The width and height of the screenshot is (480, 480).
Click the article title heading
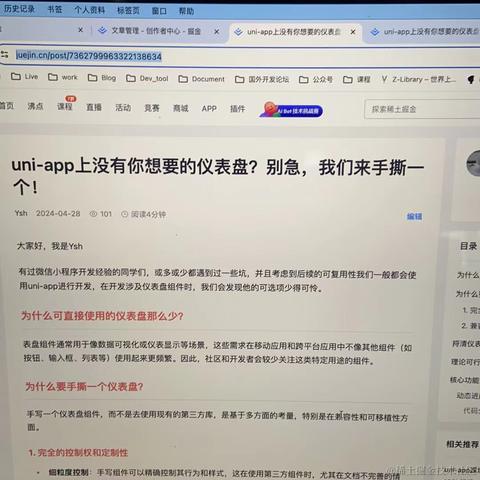pos(217,176)
